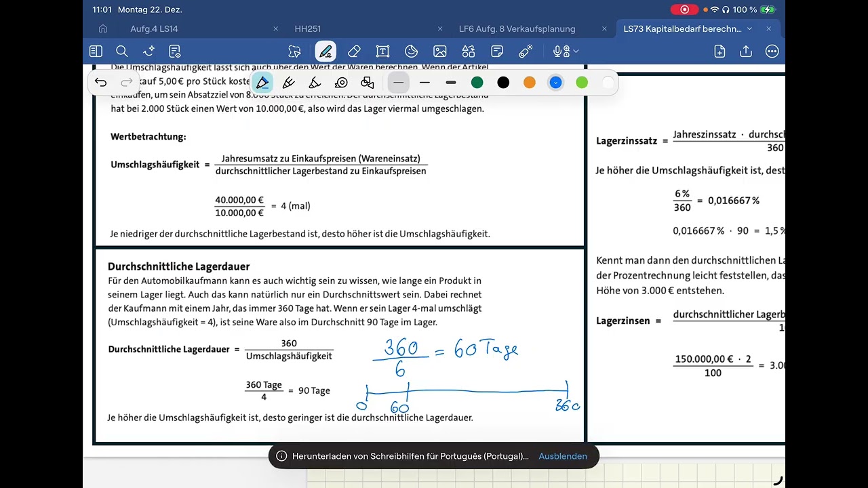Pick the green color swatch
The width and height of the screenshot is (868, 488).
tap(477, 83)
